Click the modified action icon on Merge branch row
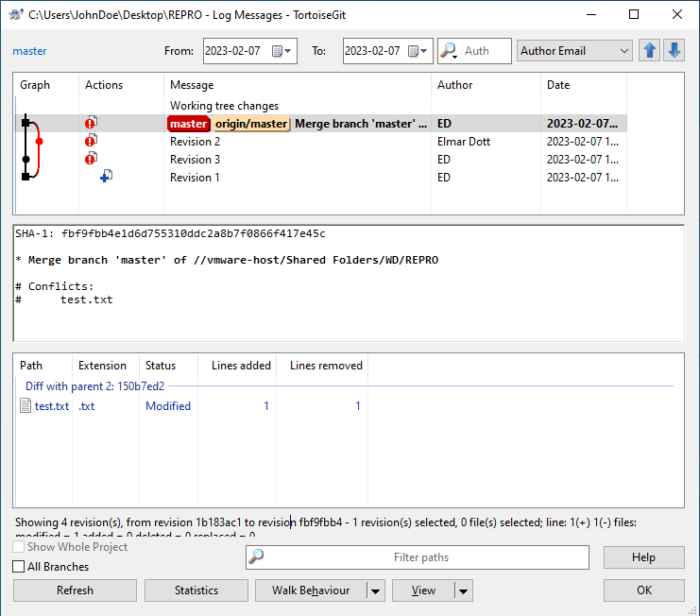This screenshot has height=616, width=700. coord(91,122)
